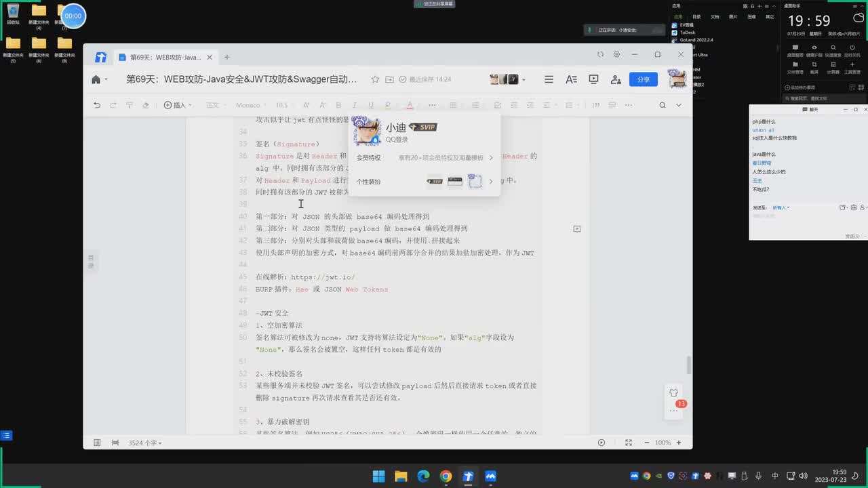
Task: Click the 00:00 recording timer
Action: click(73, 16)
